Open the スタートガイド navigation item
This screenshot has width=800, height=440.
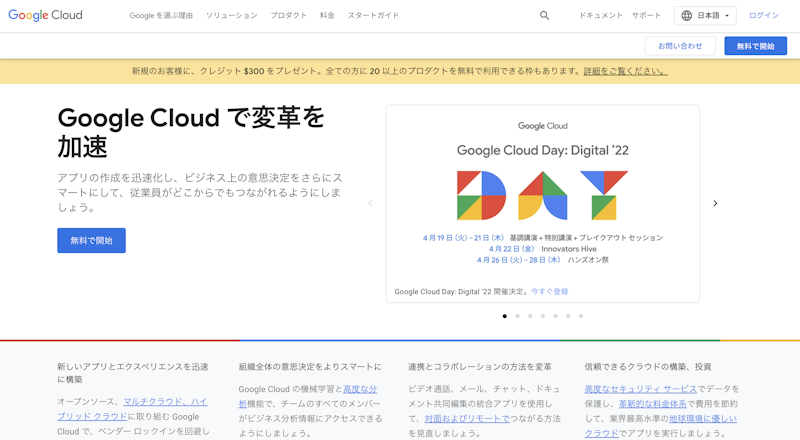(373, 16)
